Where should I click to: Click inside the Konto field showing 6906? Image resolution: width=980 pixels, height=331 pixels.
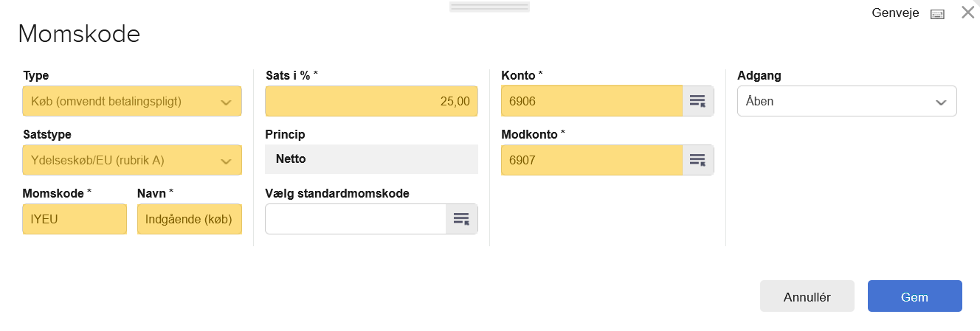tap(592, 101)
